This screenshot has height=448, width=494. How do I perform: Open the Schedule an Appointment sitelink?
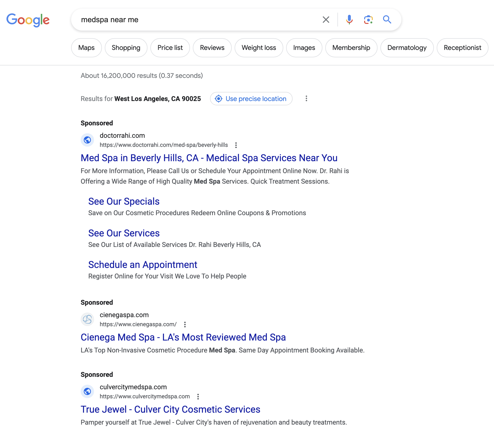click(x=143, y=265)
